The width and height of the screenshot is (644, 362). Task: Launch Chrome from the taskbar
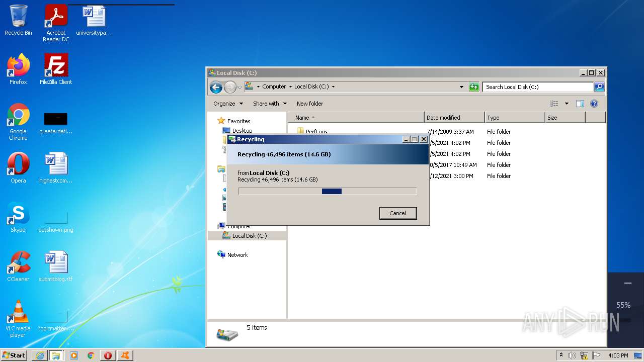(91, 355)
